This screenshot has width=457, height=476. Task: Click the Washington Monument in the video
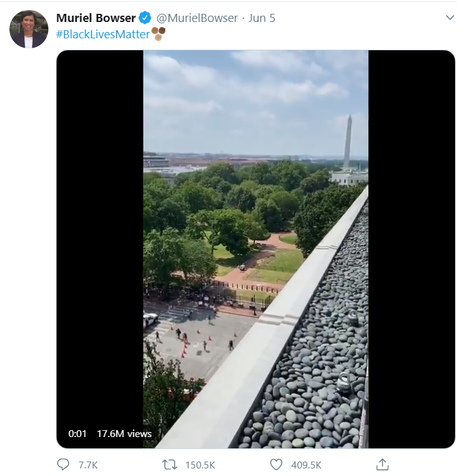[x=348, y=141]
